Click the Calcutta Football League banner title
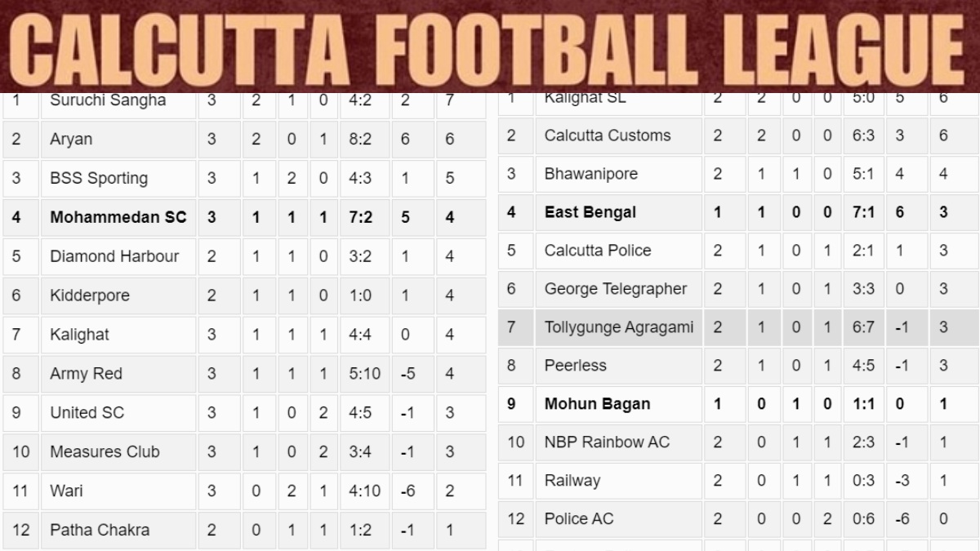This screenshot has width=980, height=551. pyautogui.click(x=490, y=46)
